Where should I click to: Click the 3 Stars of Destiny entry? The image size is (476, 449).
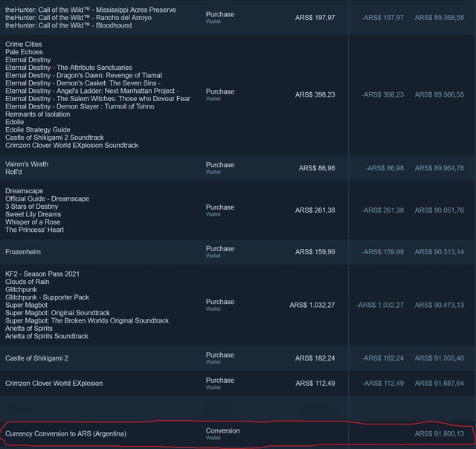coord(31,207)
